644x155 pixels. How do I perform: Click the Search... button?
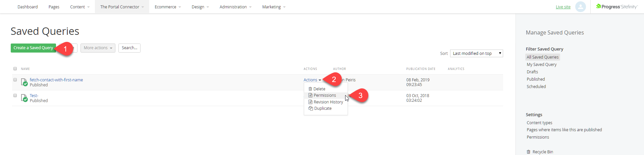tap(129, 48)
